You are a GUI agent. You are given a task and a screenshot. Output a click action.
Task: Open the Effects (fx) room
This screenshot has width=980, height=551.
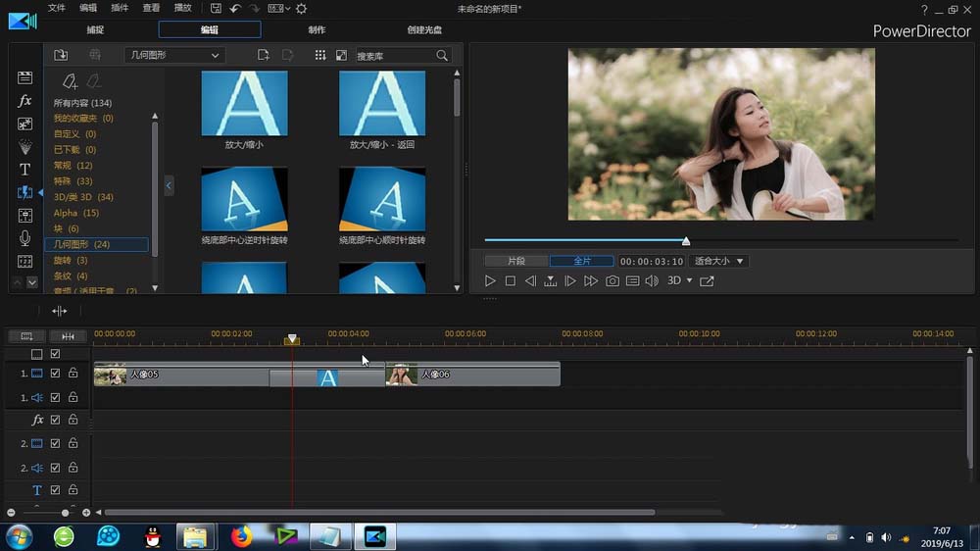(25, 101)
